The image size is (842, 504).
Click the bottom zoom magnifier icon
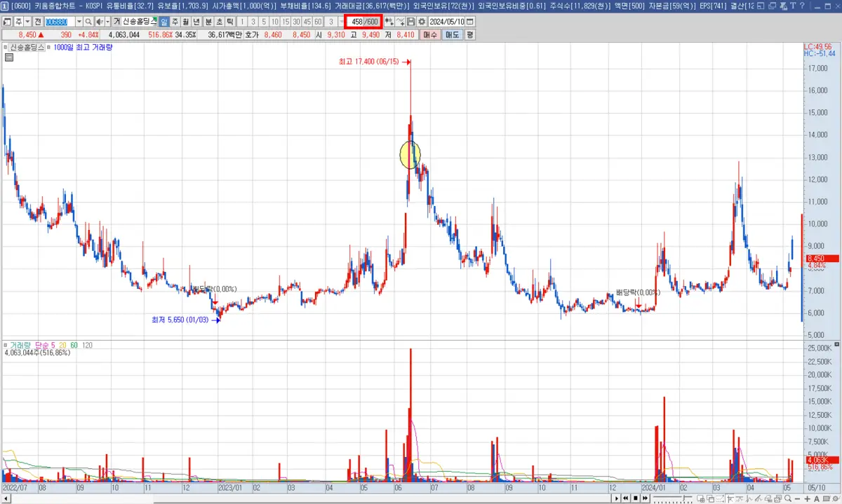[788, 498]
